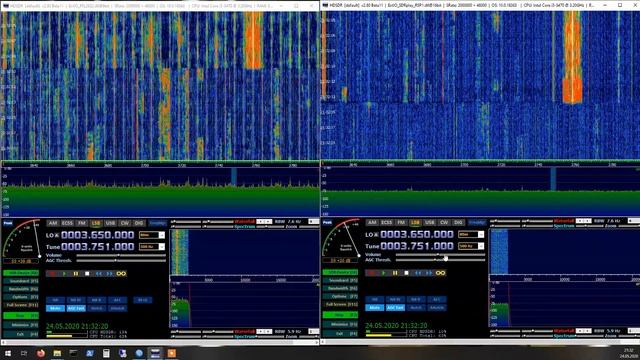Start recording in the right HDSDR window
Screen dimensions: 640x360
[x=371, y=273]
